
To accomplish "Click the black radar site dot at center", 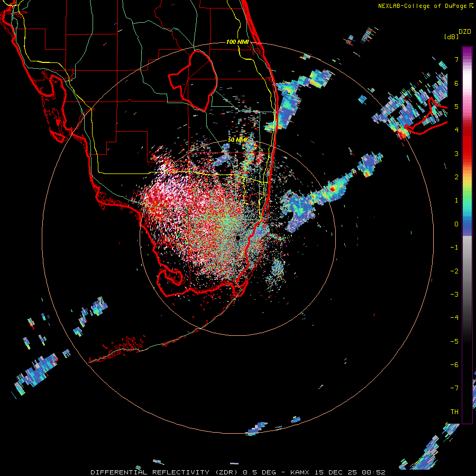I will 237,237.
